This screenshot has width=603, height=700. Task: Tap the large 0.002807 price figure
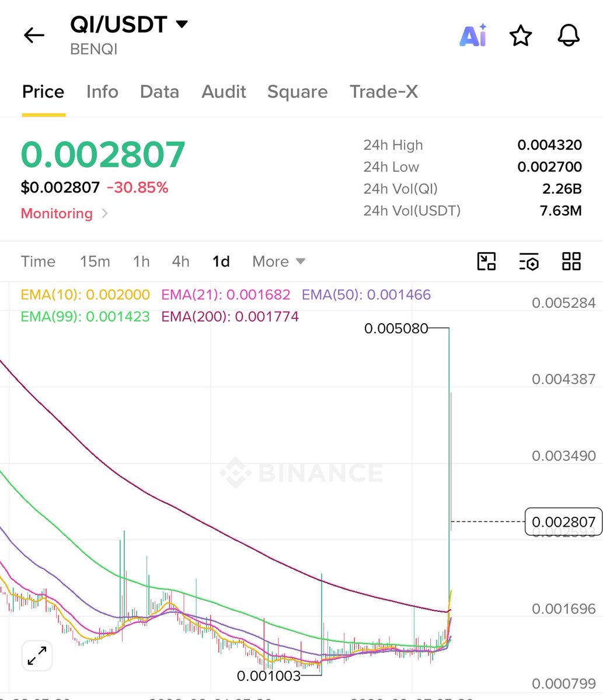click(103, 155)
